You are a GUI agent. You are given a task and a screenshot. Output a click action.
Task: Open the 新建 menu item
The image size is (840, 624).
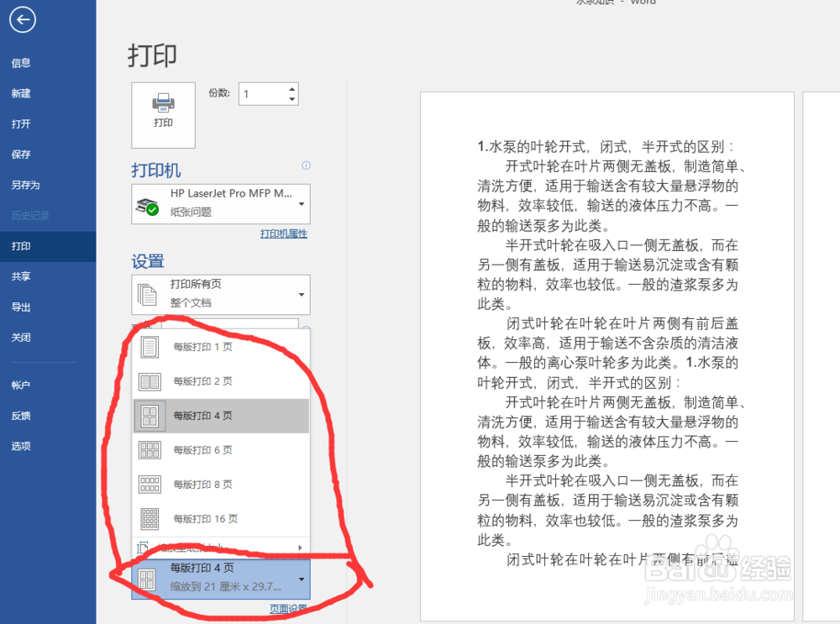point(21,94)
